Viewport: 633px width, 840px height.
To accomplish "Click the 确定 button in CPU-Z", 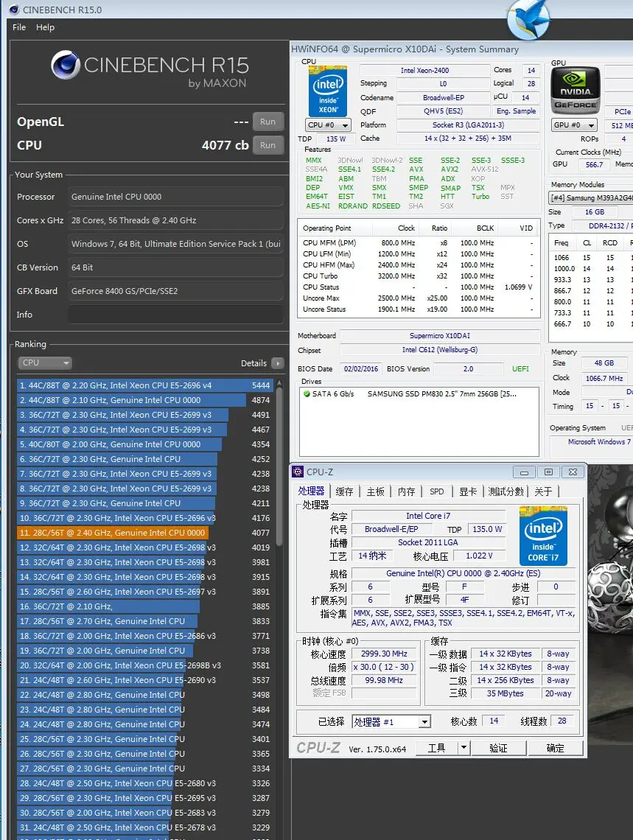I will [x=556, y=747].
